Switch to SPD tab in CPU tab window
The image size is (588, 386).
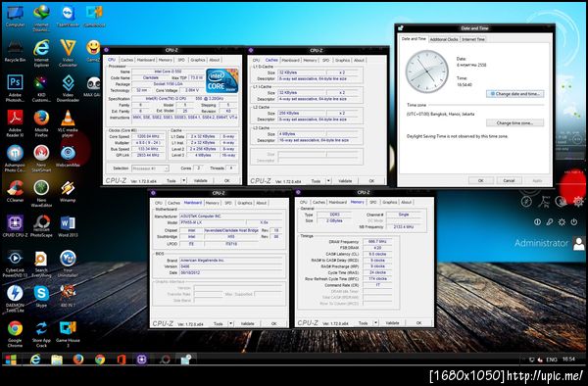point(181,60)
